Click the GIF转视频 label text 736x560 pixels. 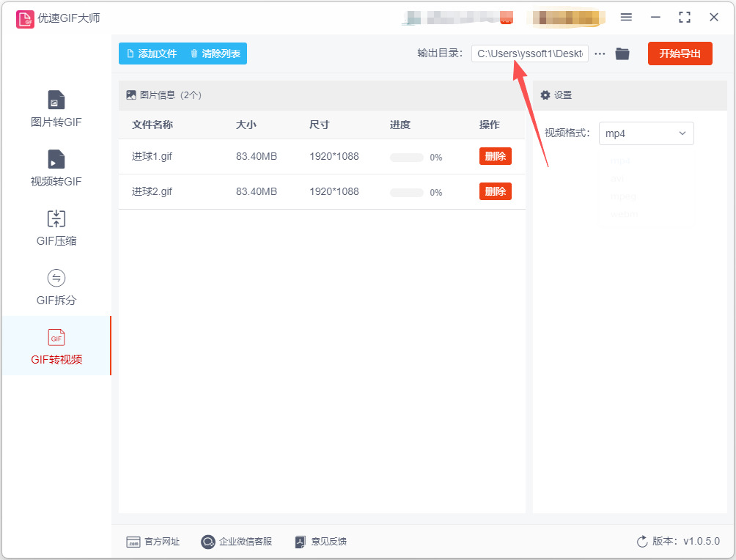coord(56,360)
